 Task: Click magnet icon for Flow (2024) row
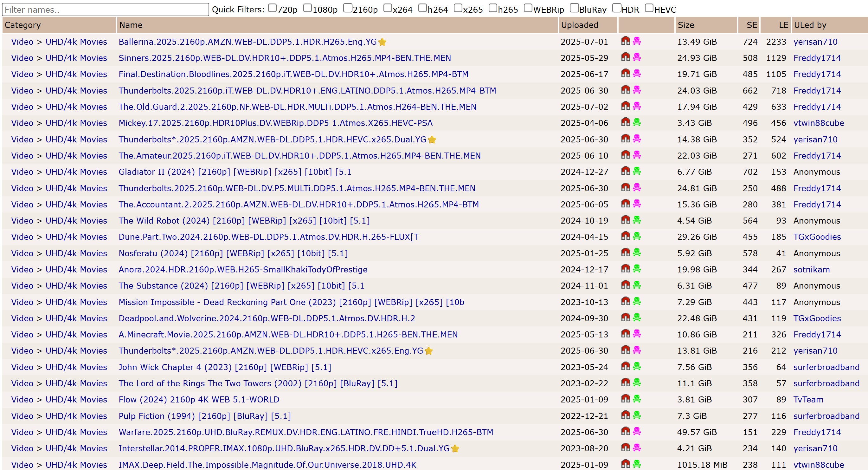click(x=625, y=399)
